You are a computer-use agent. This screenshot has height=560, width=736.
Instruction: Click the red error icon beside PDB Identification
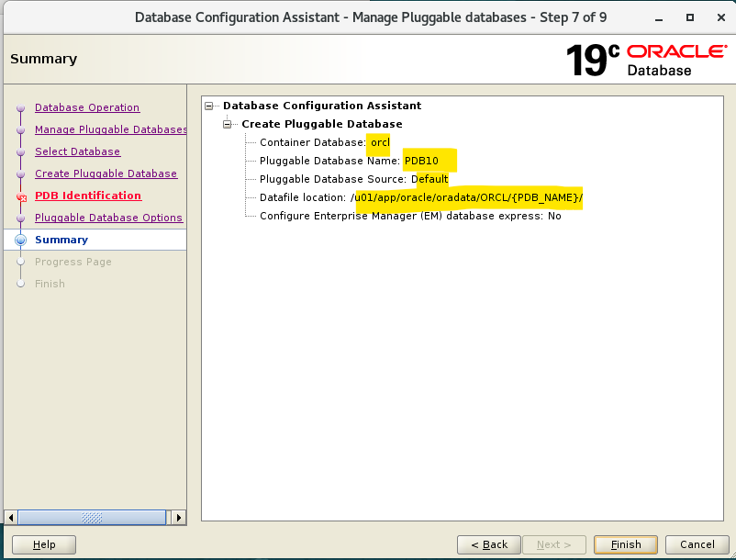pos(22,197)
